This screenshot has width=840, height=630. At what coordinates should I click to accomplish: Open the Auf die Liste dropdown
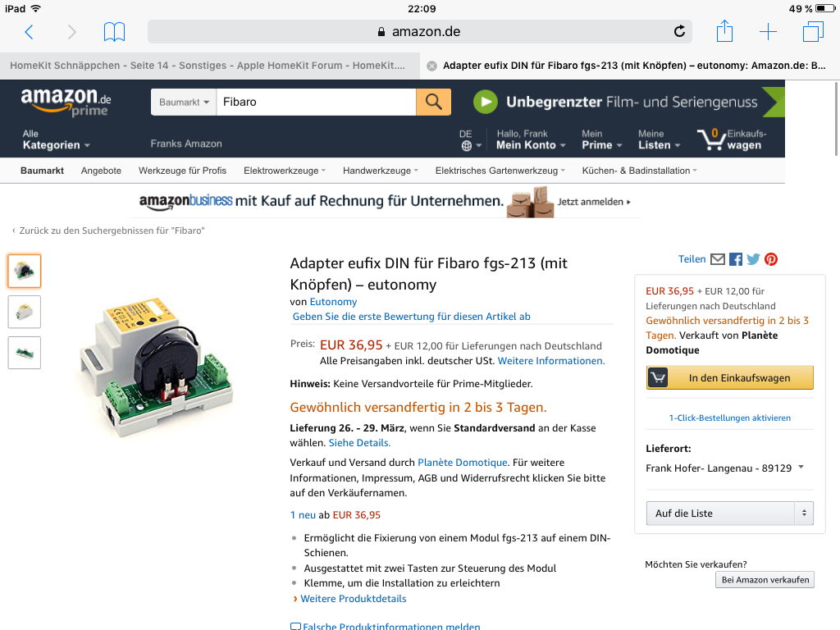point(729,514)
